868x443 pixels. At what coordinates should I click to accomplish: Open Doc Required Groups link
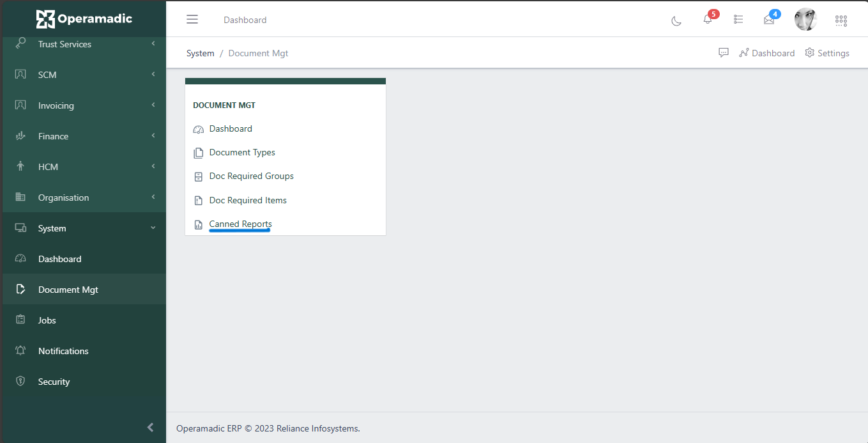point(252,176)
